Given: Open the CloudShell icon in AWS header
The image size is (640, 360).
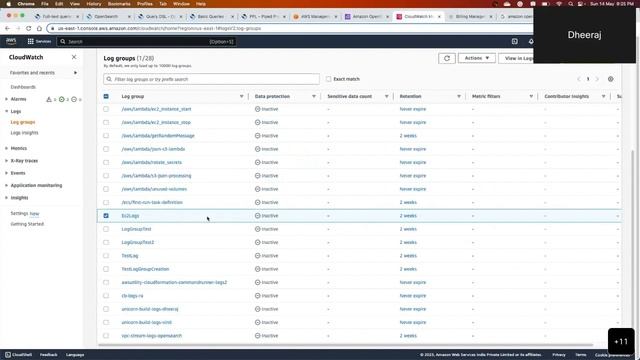Looking at the screenshot, I should click(515, 41).
